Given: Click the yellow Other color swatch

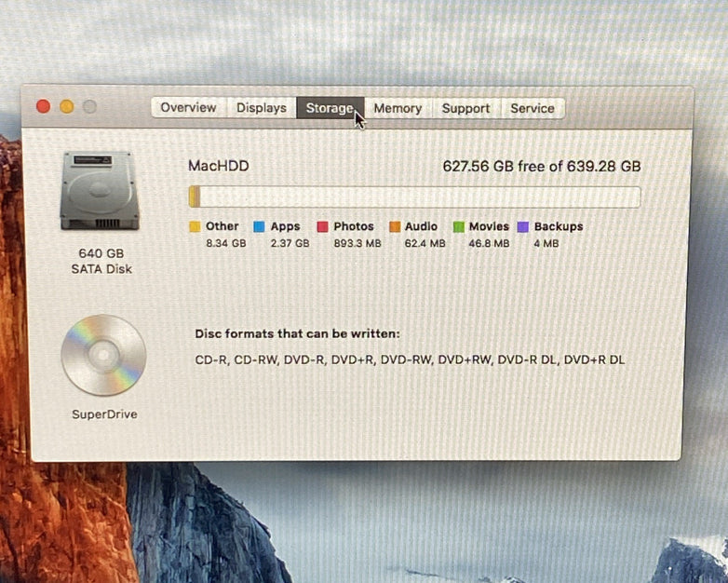Looking at the screenshot, I should (x=195, y=226).
